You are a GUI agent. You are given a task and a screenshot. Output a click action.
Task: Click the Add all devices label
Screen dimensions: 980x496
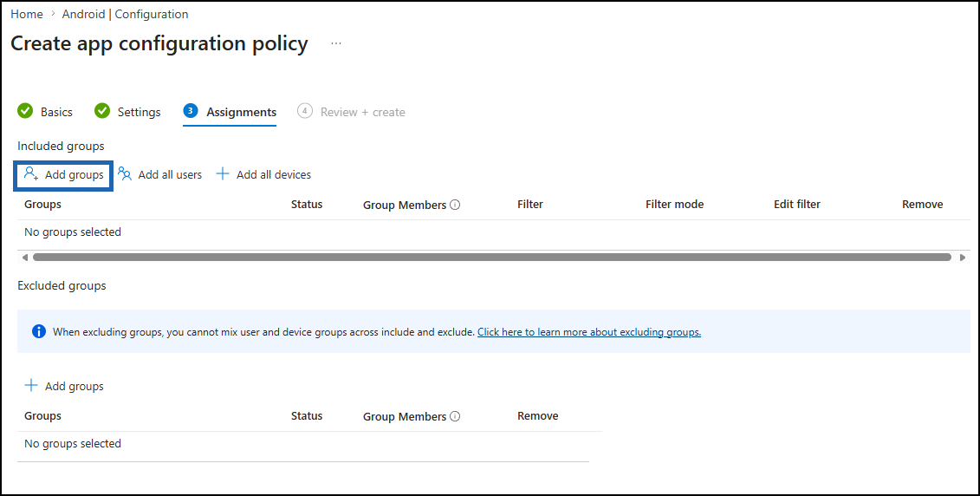coord(274,175)
